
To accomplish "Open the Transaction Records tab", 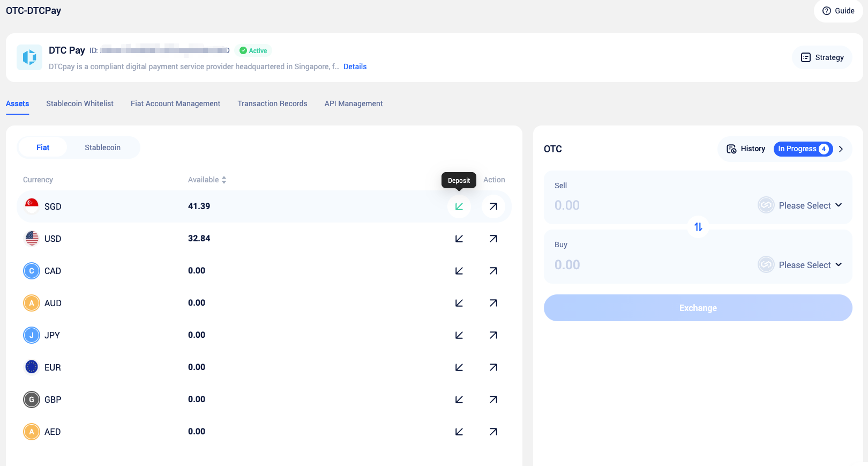I will (272, 103).
